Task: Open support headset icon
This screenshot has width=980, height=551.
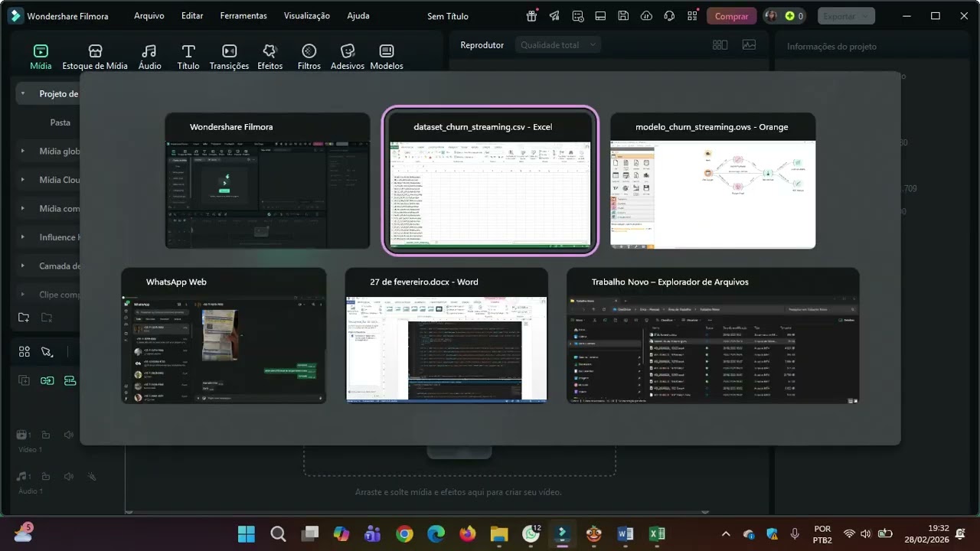Action: tap(669, 15)
